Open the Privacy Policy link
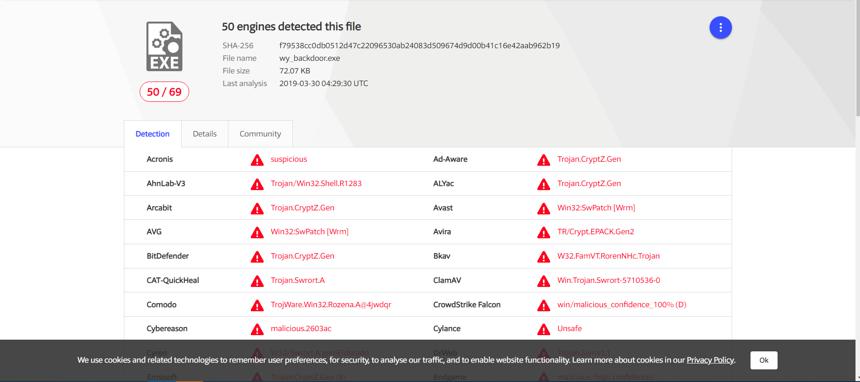The width and height of the screenshot is (860, 382). click(710, 360)
